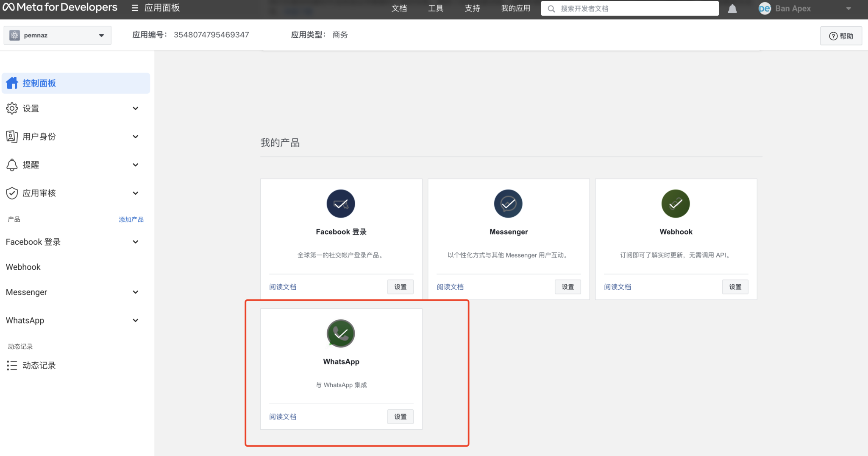The width and height of the screenshot is (868, 456).
Task: Click the Messenger card title
Action: [x=509, y=232]
